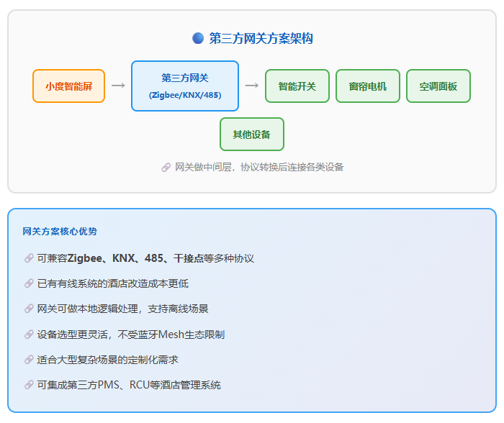This screenshot has height=423, width=504.
Task: Click link icon beside 可兼容Zigbee、KNX、485 line
Action: pyautogui.click(x=29, y=258)
